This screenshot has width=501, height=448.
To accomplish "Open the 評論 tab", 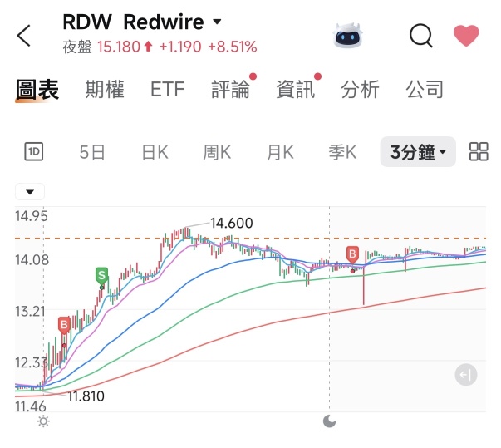I will click(x=230, y=90).
